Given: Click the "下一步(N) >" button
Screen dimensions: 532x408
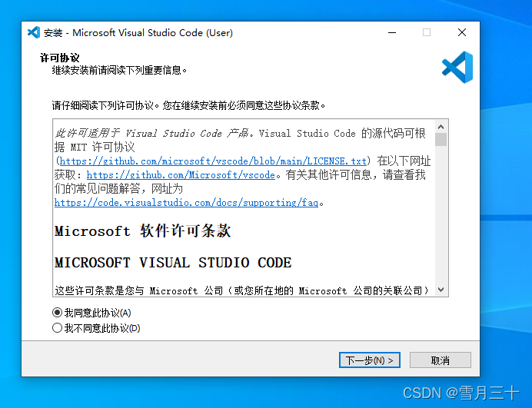Looking at the screenshot, I should (370, 360).
